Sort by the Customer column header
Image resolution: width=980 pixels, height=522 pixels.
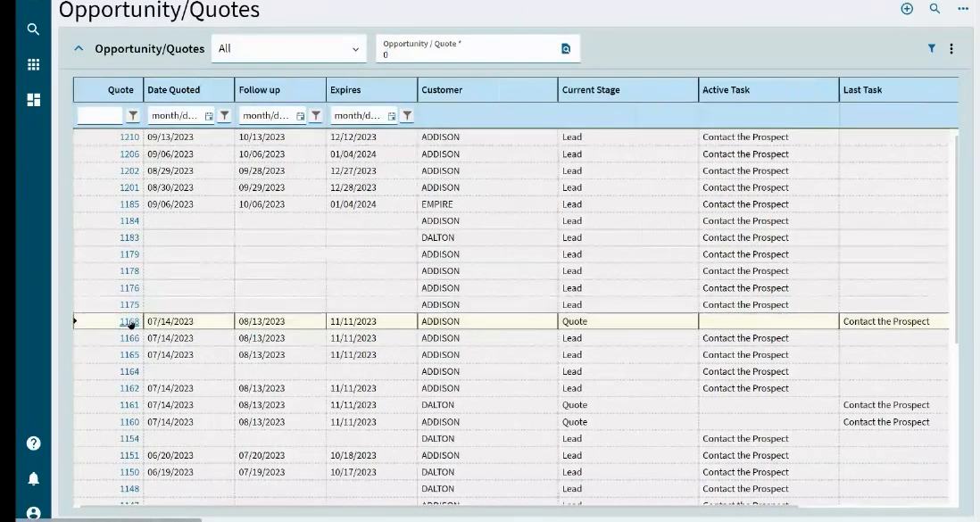tap(487, 90)
